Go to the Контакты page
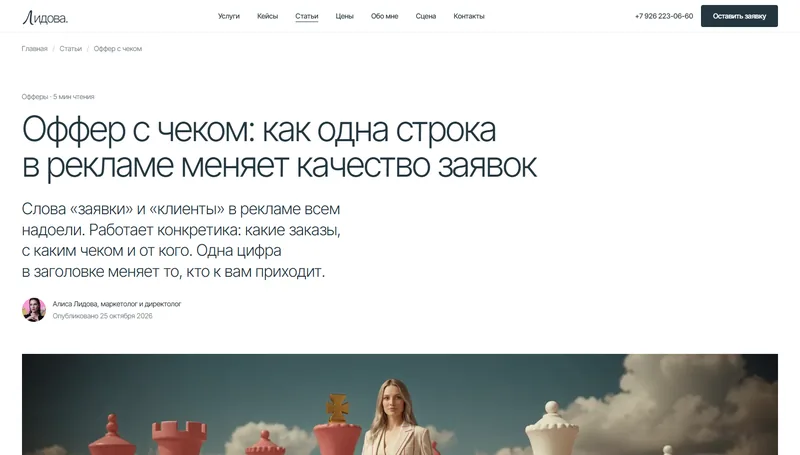Viewport: 800px width, 455px height. (x=469, y=16)
